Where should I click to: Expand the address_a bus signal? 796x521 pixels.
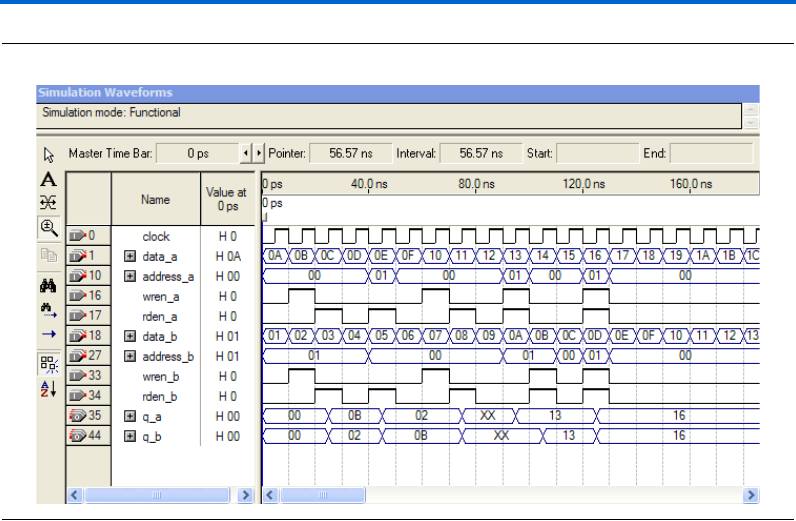pyautogui.click(x=129, y=276)
